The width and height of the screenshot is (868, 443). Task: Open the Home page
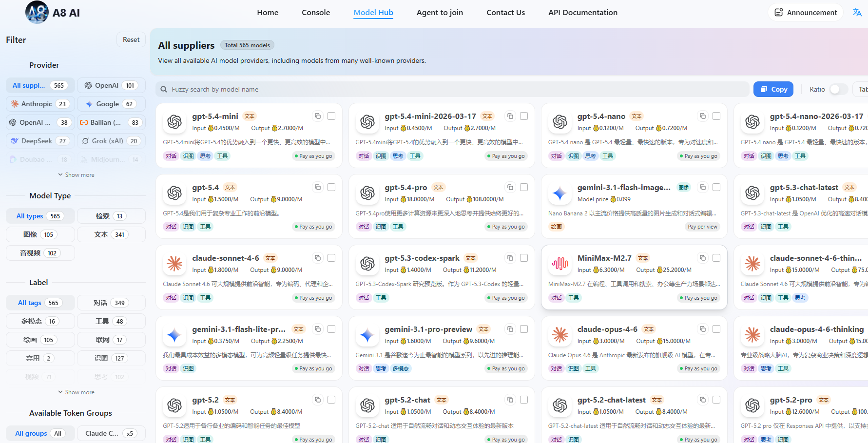coord(268,13)
